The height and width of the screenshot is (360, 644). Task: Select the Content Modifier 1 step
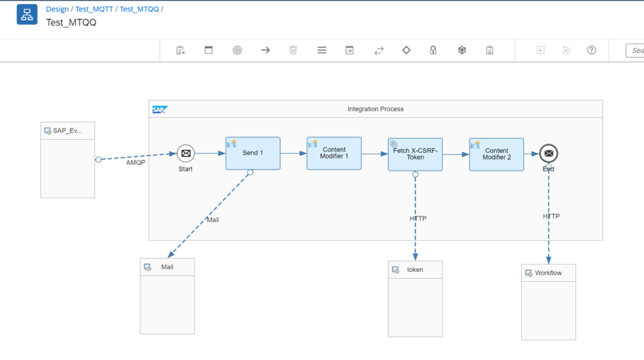[334, 153]
